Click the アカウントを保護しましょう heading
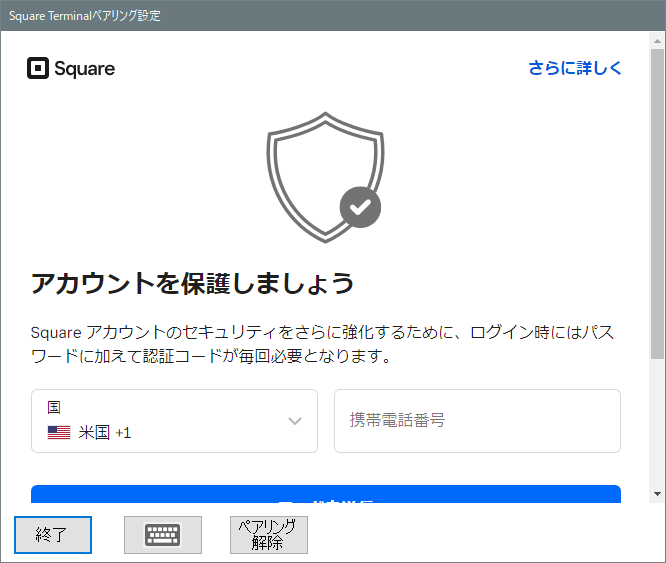 click(x=193, y=283)
